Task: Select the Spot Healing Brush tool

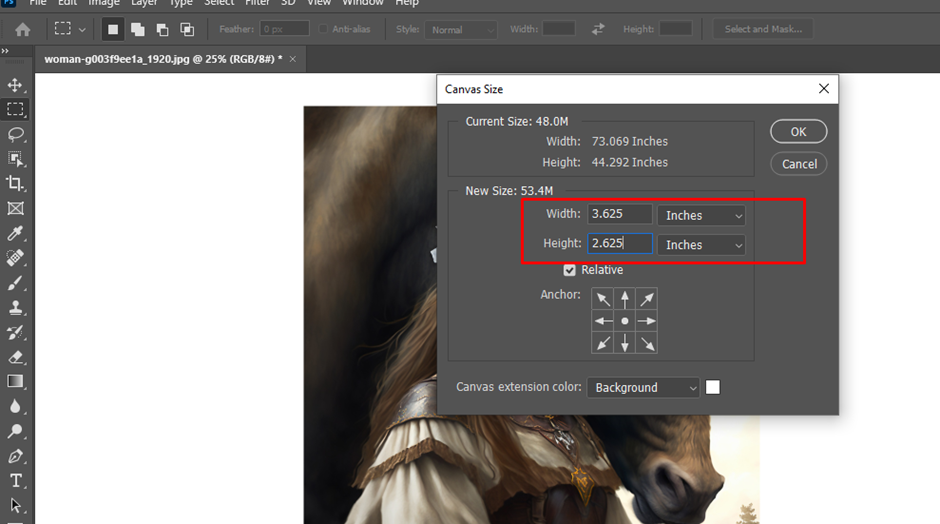Action: [x=15, y=258]
